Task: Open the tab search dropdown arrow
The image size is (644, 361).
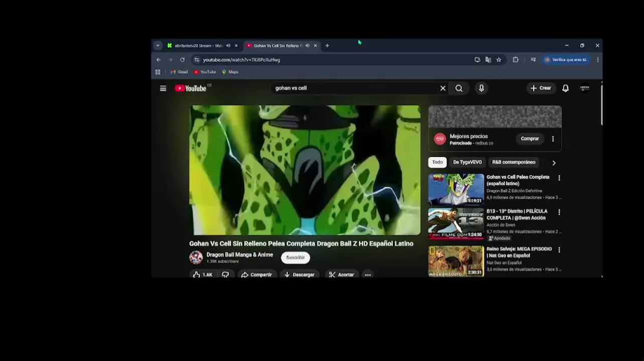Action: [157, 46]
